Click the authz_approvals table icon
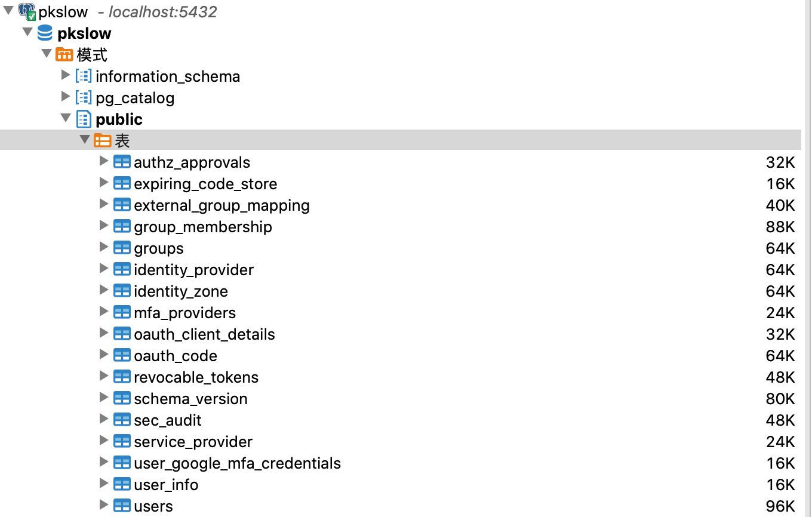The height and width of the screenshot is (517, 812). pos(122,162)
